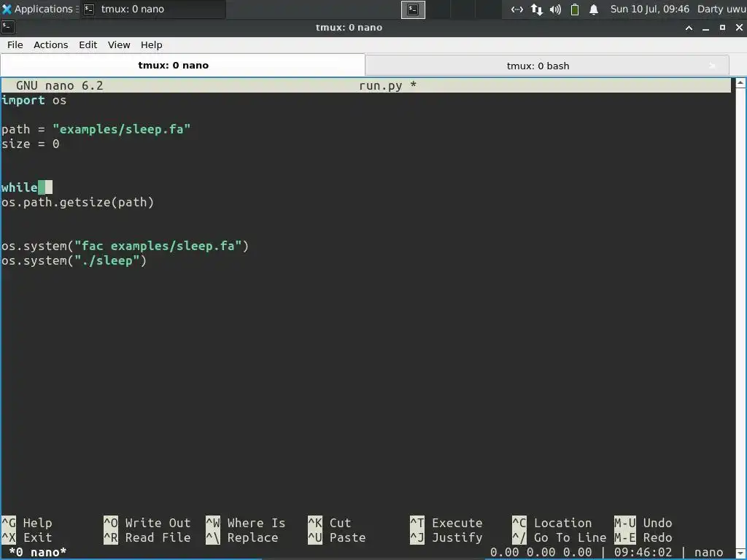
Task: Click the run.py filename in nano header
Action: [381, 86]
